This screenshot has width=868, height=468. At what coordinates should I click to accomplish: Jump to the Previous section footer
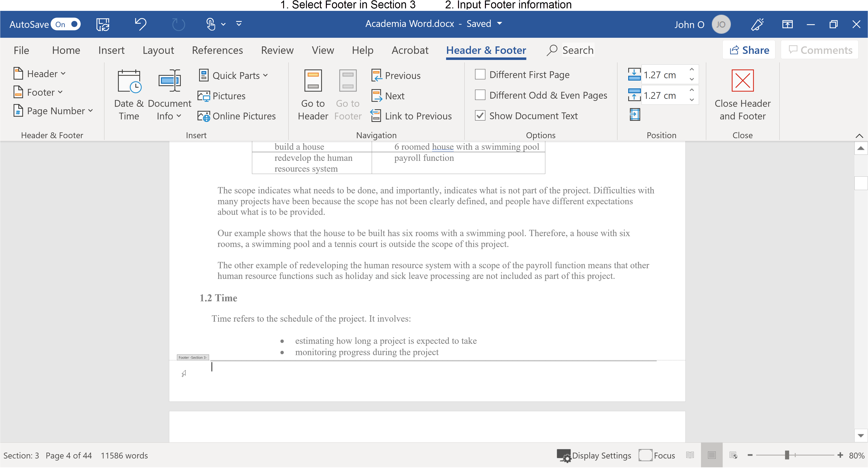pyautogui.click(x=396, y=76)
